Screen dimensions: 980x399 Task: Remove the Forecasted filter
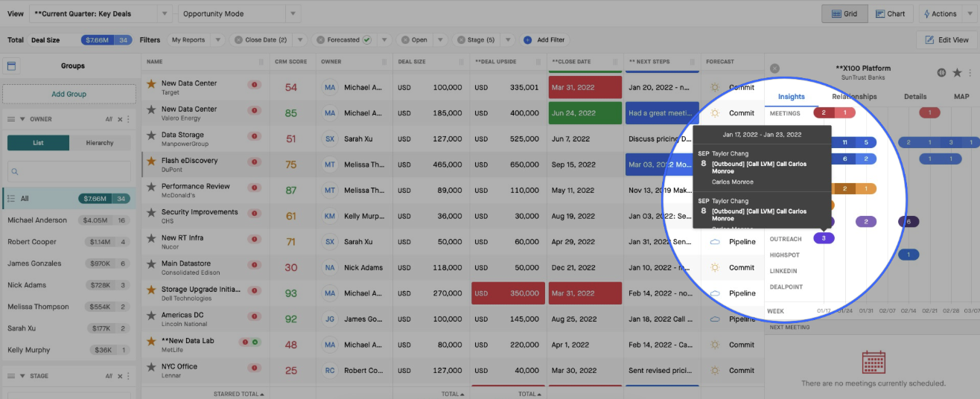tap(321, 40)
